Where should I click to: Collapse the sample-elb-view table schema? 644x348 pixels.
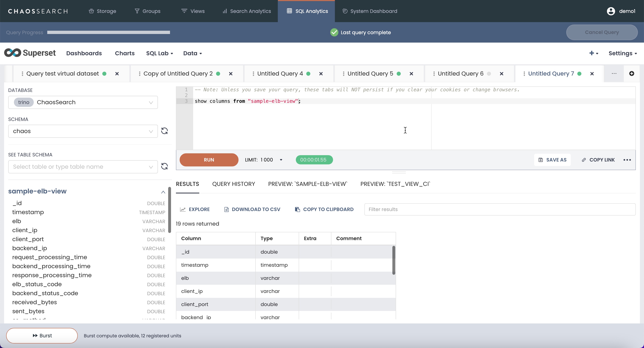click(163, 192)
